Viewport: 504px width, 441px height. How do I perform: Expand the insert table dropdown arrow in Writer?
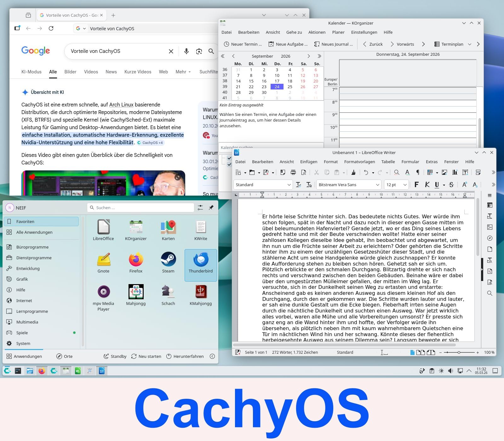pos(437,173)
